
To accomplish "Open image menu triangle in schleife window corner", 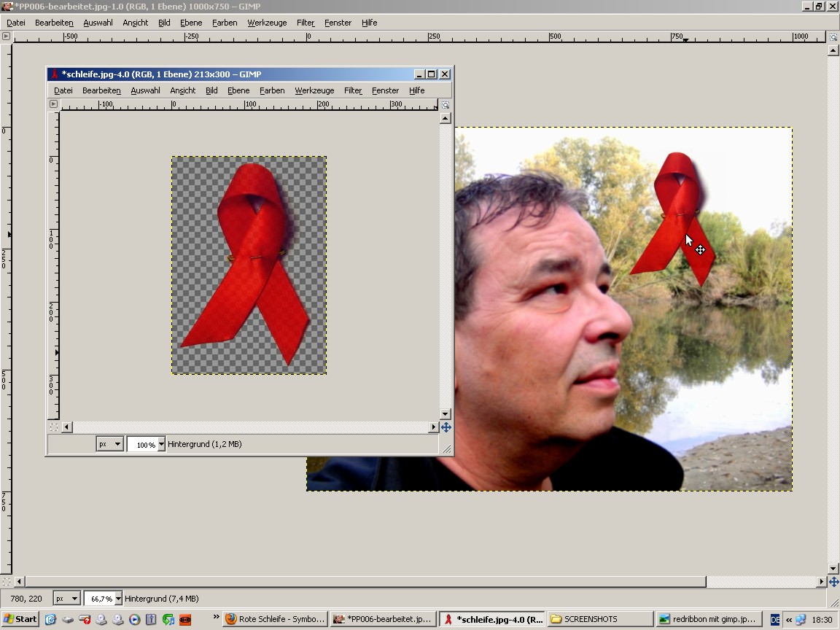I will pyautogui.click(x=53, y=104).
